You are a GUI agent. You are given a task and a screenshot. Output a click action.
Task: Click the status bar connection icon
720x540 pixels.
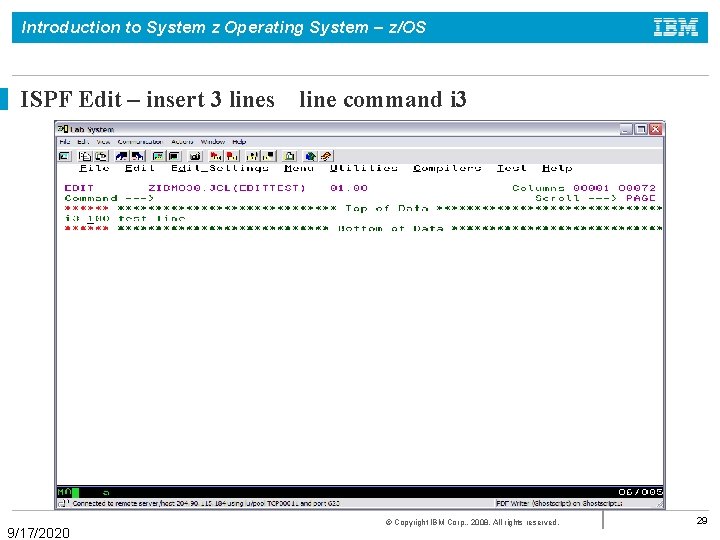click(x=62, y=504)
